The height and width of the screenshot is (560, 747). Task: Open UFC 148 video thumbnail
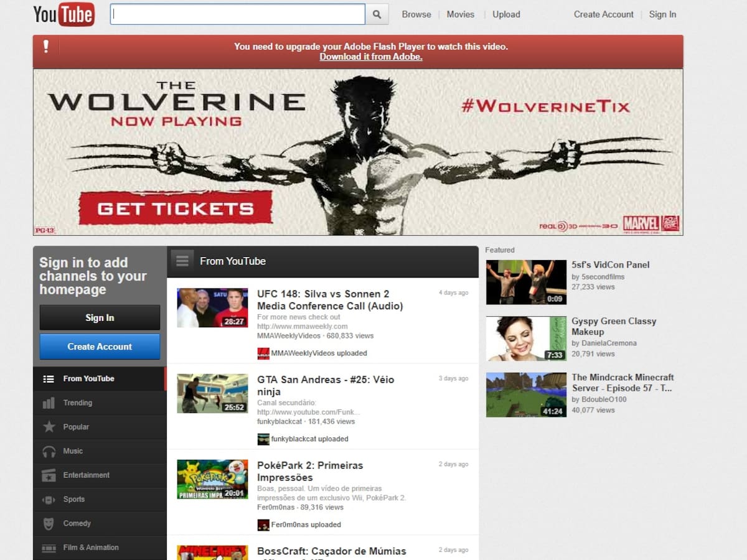[212, 307]
